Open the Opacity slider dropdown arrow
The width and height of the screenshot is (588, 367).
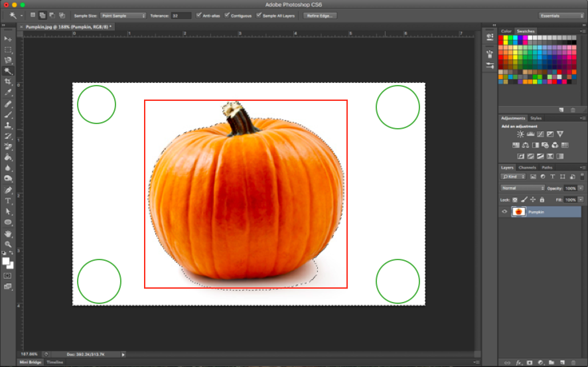click(581, 188)
